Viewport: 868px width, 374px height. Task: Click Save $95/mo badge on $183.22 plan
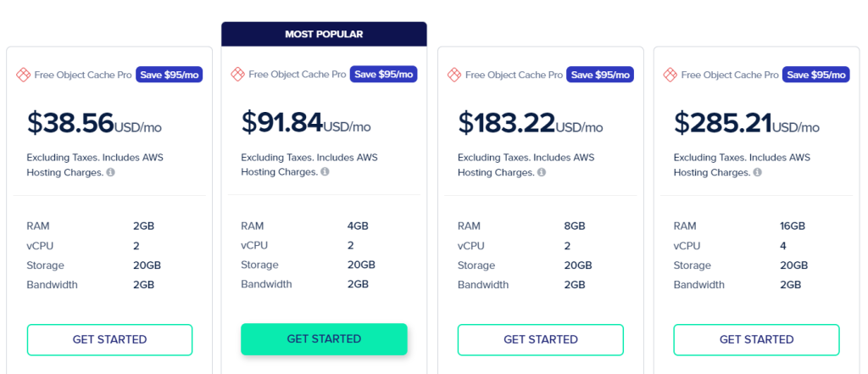click(x=600, y=75)
